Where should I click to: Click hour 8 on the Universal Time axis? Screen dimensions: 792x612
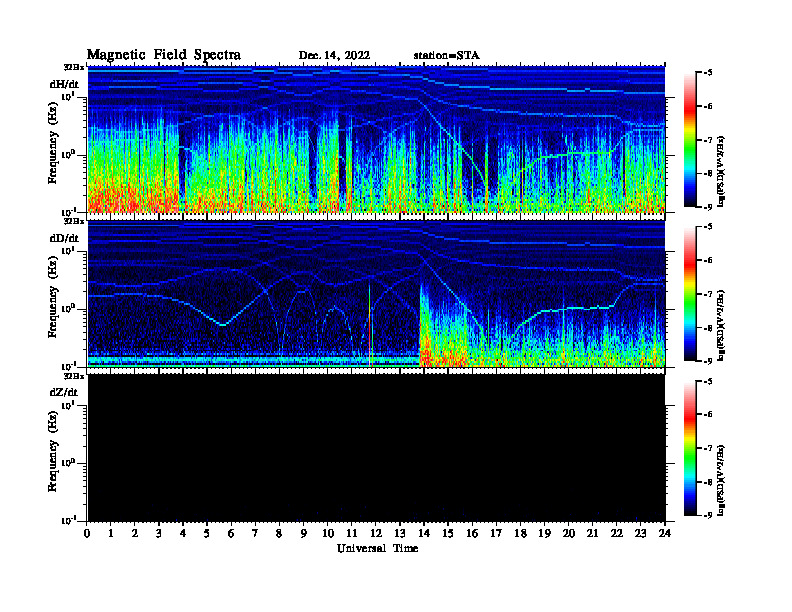pyautogui.click(x=279, y=533)
